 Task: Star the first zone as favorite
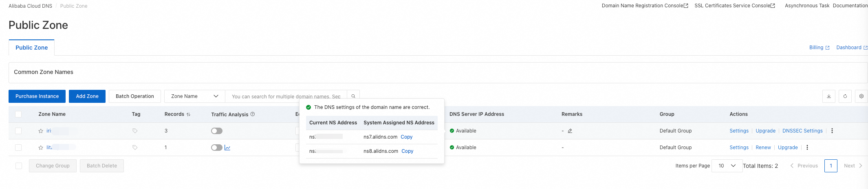[x=41, y=131]
